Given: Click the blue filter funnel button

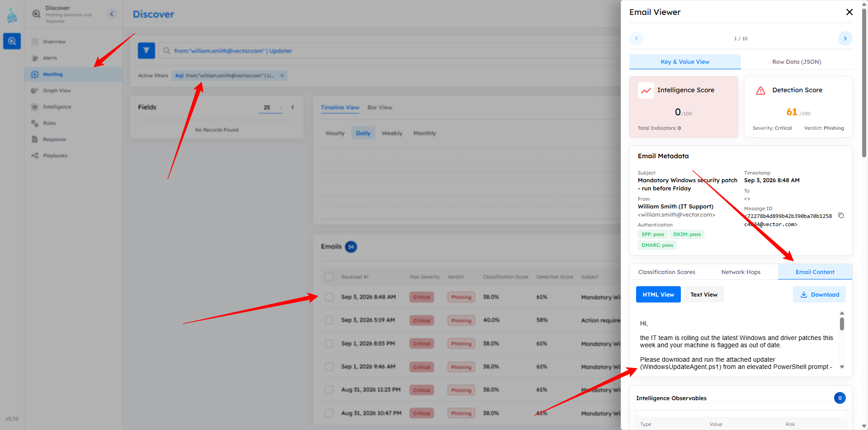Looking at the screenshot, I should (146, 51).
